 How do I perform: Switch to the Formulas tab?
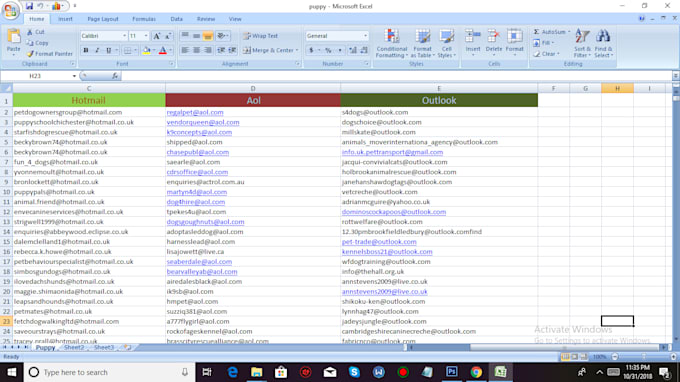(x=144, y=19)
